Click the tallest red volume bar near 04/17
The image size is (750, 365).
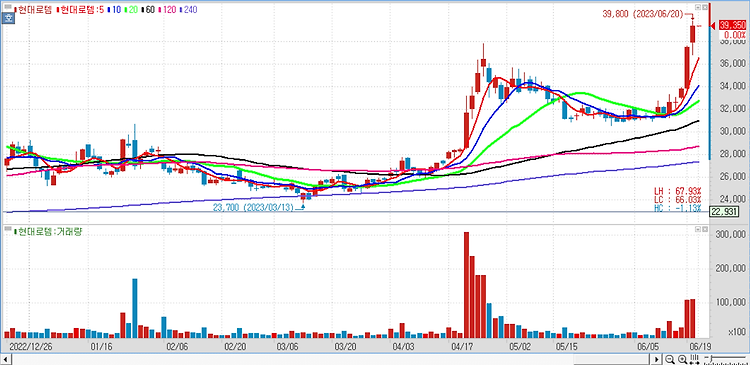(x=466, y=285)
